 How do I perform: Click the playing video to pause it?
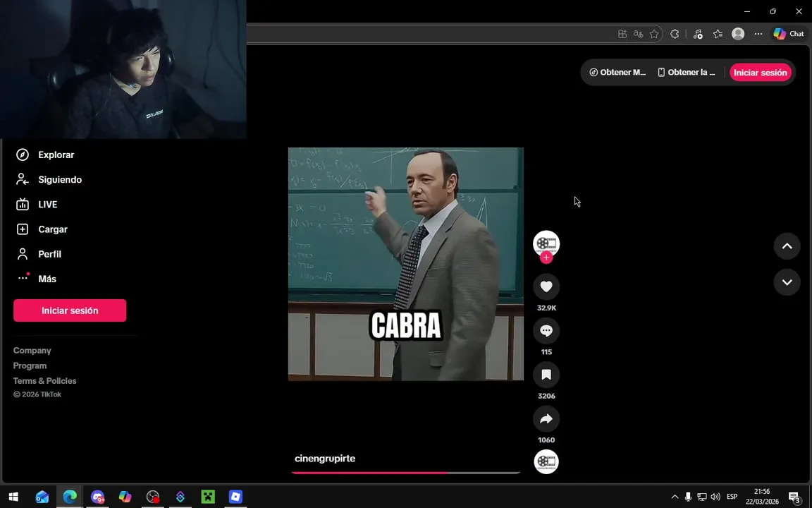405,264
